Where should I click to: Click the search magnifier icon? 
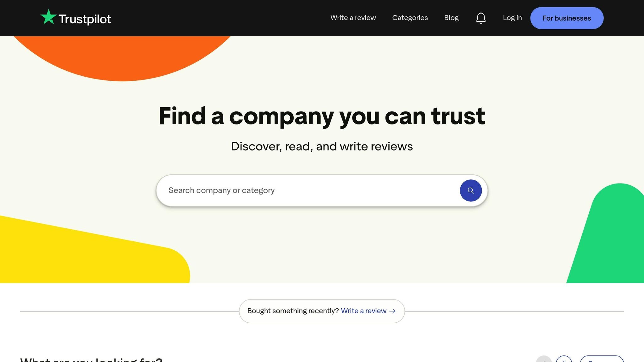click(x=471, y=190)
